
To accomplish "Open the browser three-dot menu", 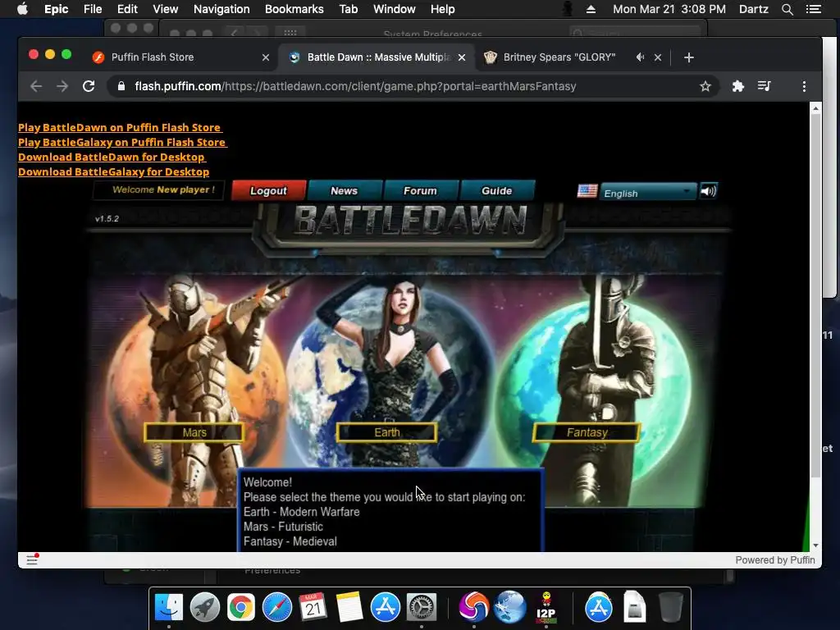I will point(804,86).
